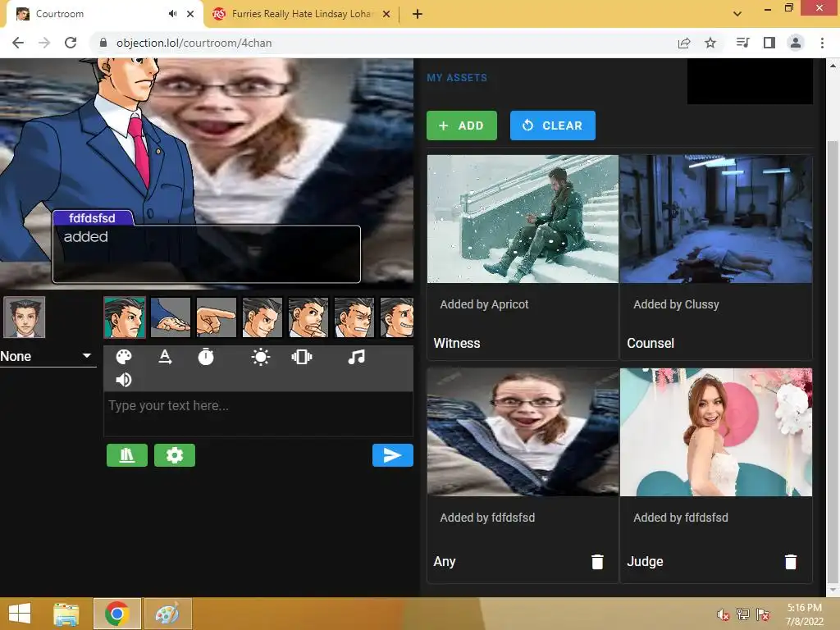
Task: Choose the confident smirk pose thumbnail
Action: click(262, 317)
